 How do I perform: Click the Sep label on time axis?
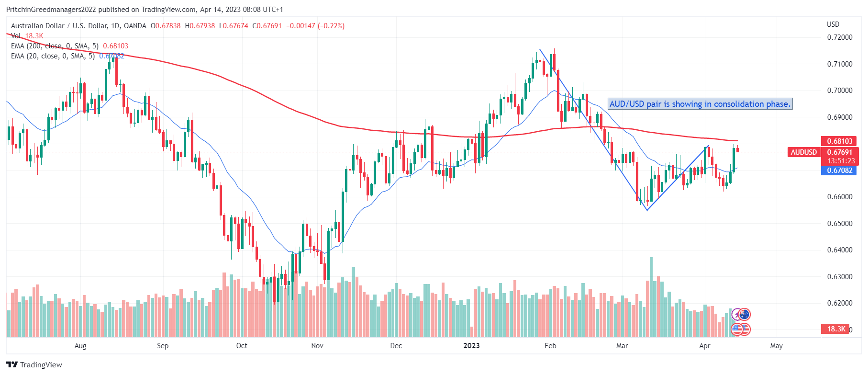(163, 346)
